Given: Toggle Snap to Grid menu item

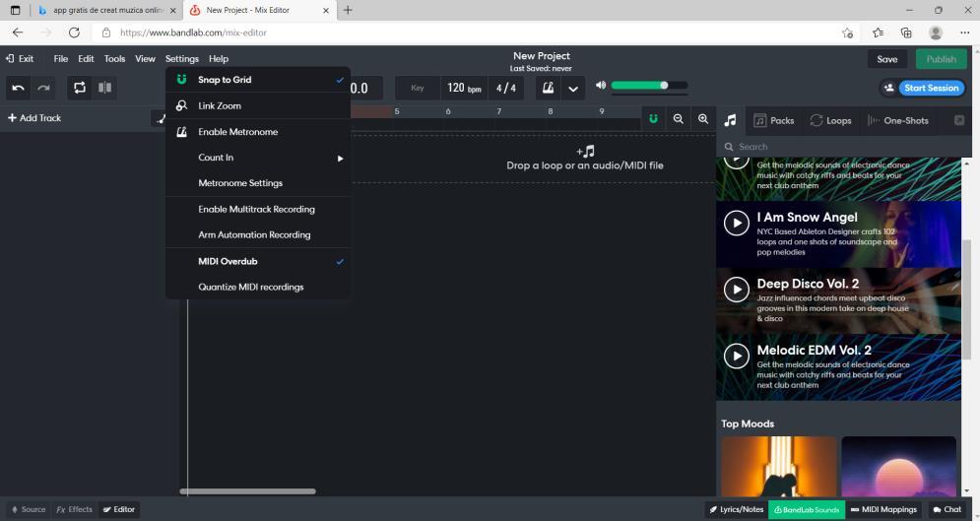Looking at the screenshot, I should coord(257,80).
